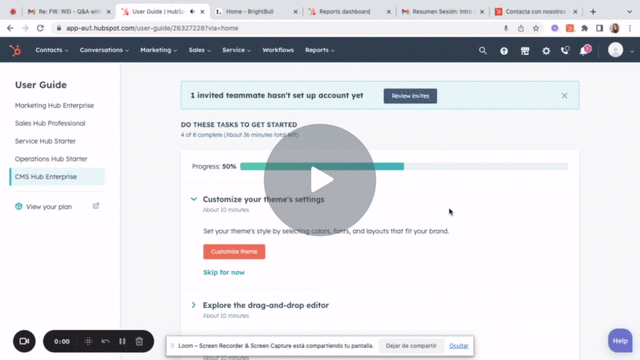Screen dimensions: 640x360
Task: Switch to the Contacta con nosotros tab
Action: (x=536, y=11)
